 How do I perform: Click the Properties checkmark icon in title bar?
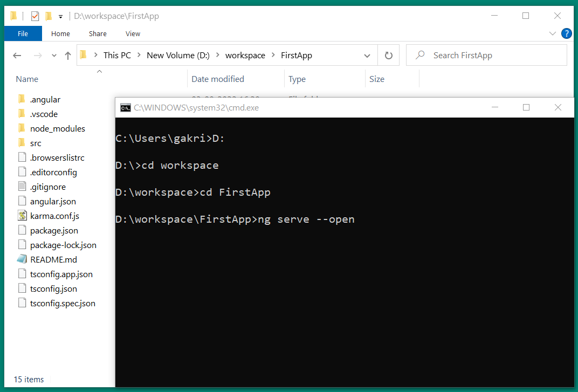(x=35, y=16)
